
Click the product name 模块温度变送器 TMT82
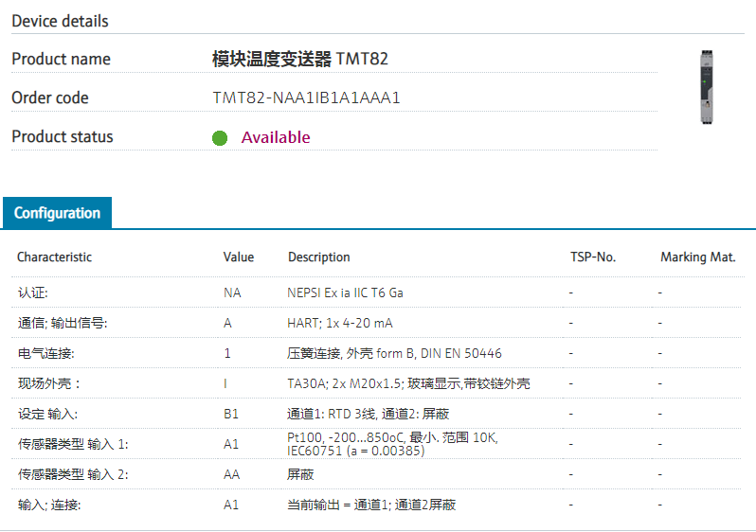pos(300,59)
